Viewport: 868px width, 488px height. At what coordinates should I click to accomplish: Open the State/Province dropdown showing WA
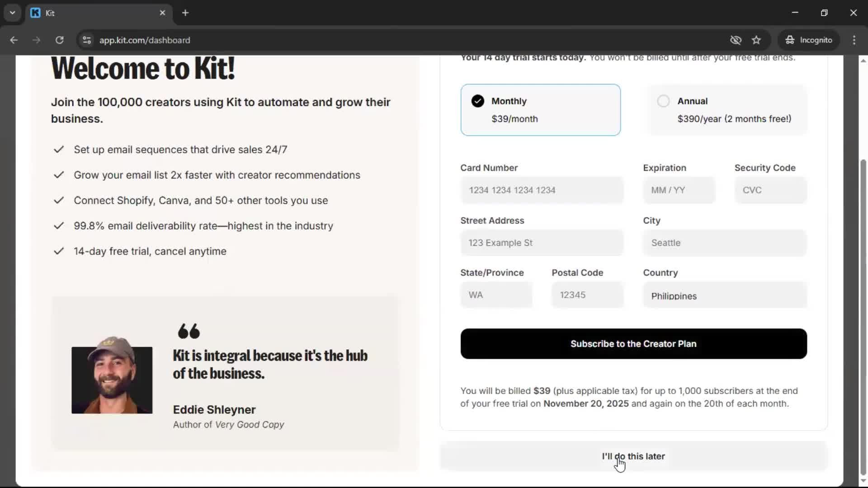[496, 295]
